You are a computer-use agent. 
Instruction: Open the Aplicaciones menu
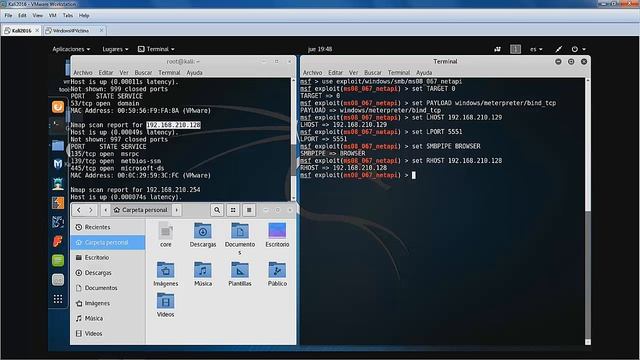pos(71,49)
